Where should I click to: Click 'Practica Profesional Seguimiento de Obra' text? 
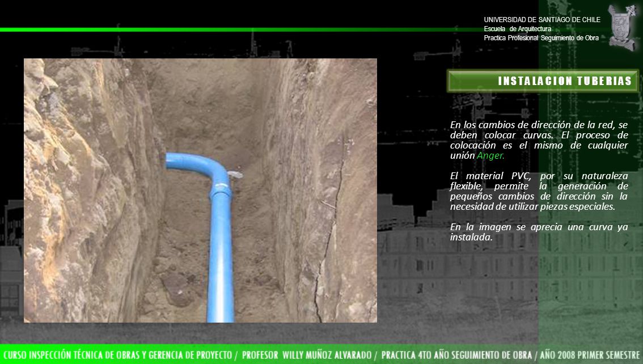click(541, 38)
